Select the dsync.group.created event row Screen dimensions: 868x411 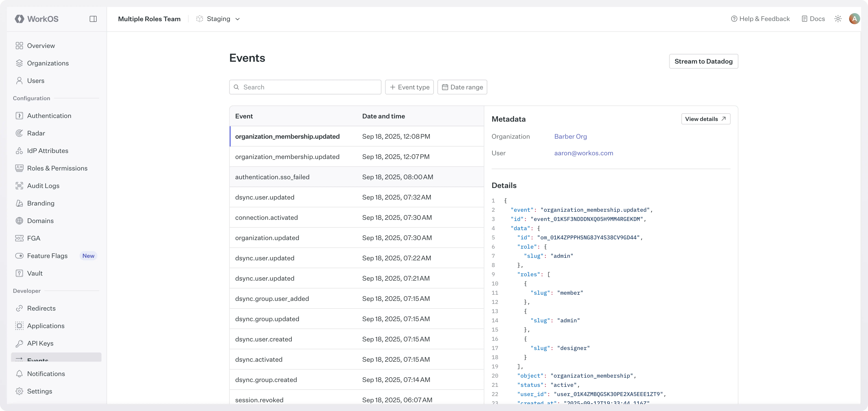point(357,380)
